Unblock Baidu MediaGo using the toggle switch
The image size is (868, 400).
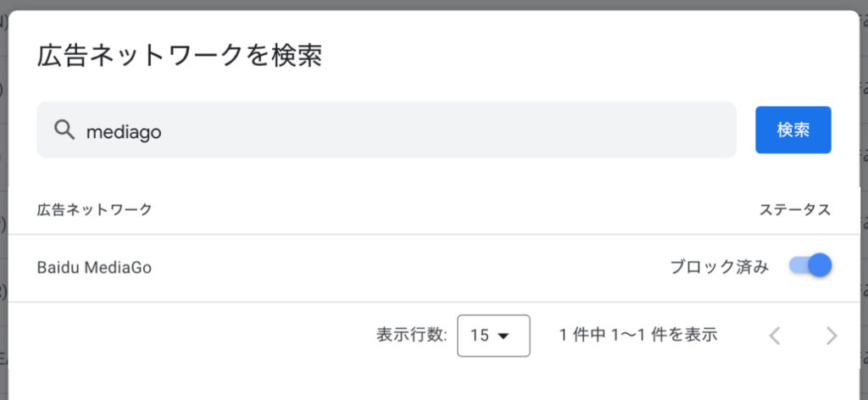[x=810, y=265]
